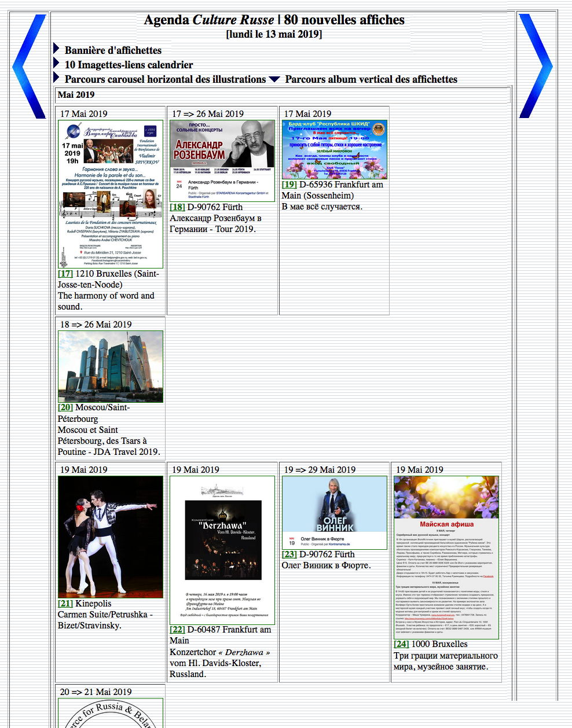Click the large blue left arrow

click(x=30, y=67)
